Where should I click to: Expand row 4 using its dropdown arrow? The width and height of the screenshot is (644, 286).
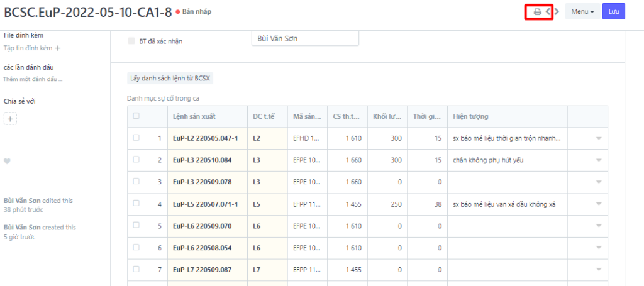click(598, 204)
